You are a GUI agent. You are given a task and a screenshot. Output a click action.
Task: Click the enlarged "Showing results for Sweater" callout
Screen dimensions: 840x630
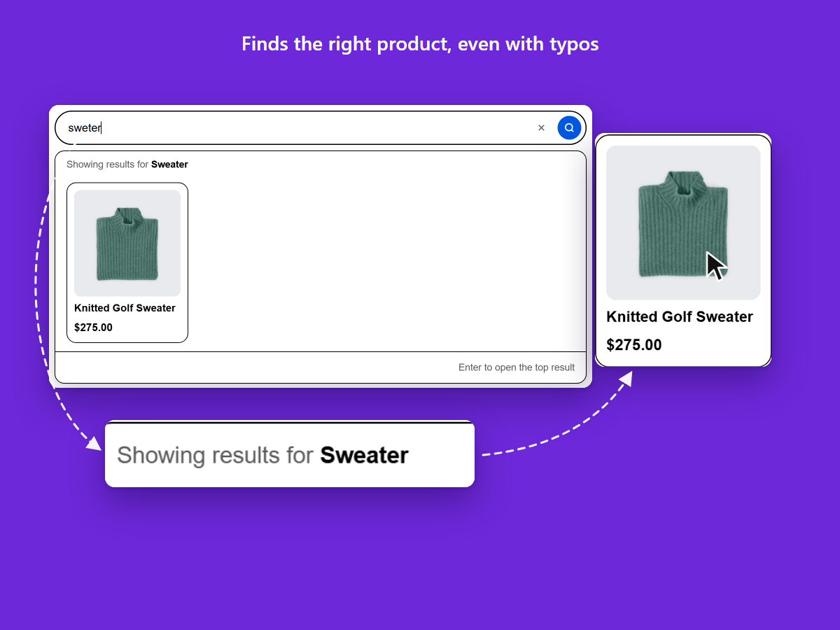coord(290,454)
